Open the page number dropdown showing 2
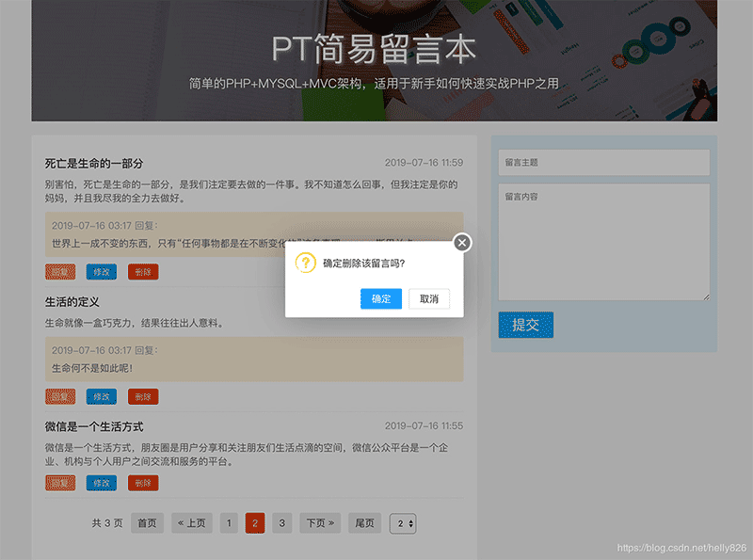The width and height of the screenshot is (753, 560). tap(403, 523)
